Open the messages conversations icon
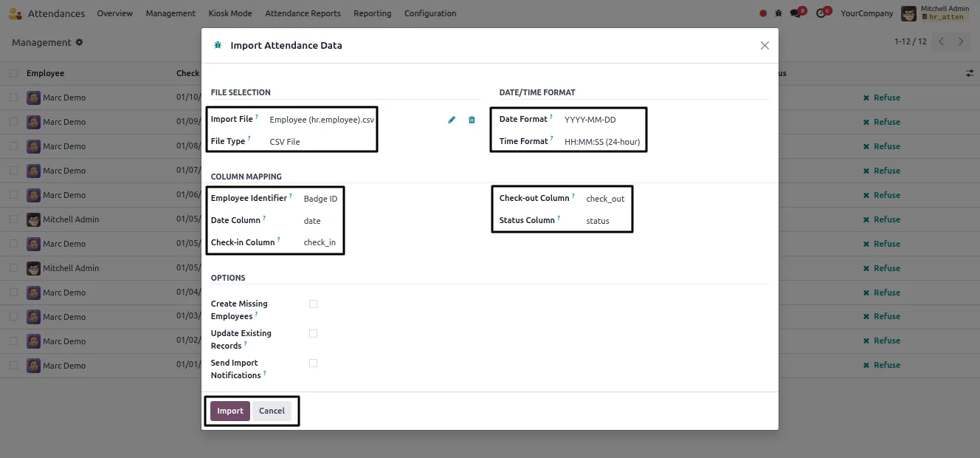The width and height of the screenshot is (980, 458). point(795,13)
